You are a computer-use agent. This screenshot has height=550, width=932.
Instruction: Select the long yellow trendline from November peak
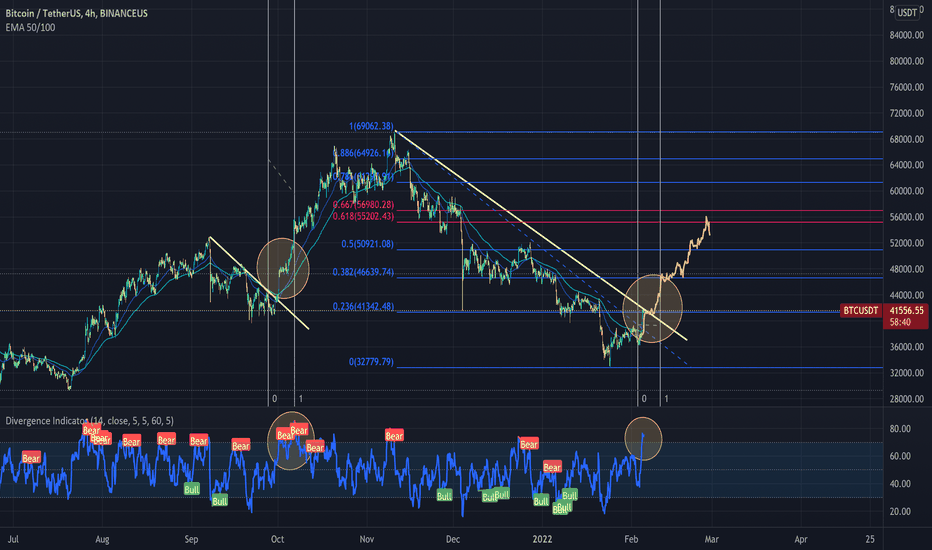(x=541, y=235)
